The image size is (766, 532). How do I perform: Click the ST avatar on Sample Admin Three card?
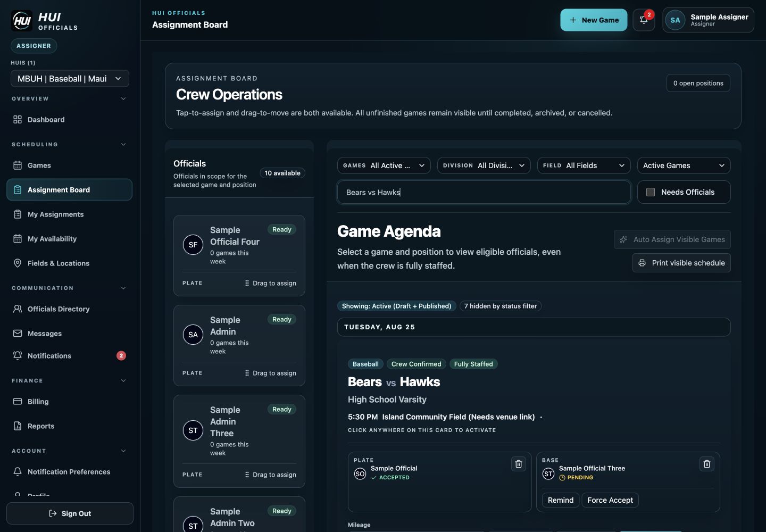193,430
